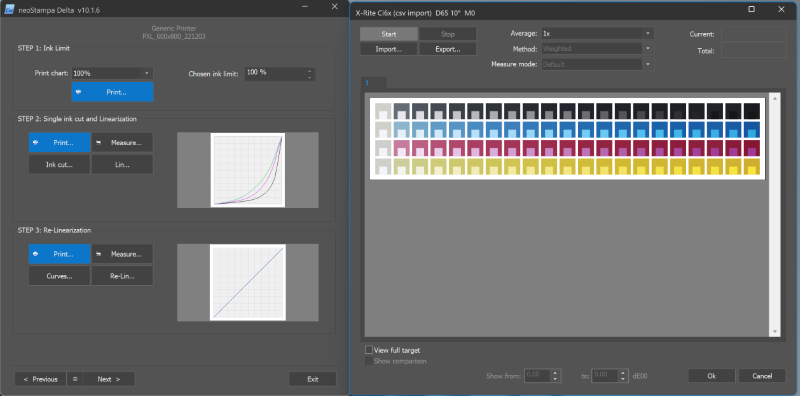This screenshot has height=396, width=800.
Task: Open the Curves dialog
Action: click(x=59, y=276)
